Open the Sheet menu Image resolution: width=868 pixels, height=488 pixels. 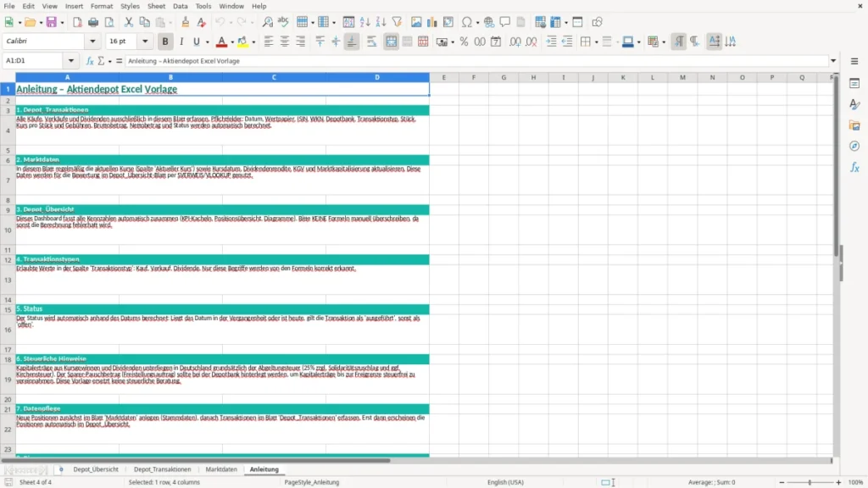point(156,6)
